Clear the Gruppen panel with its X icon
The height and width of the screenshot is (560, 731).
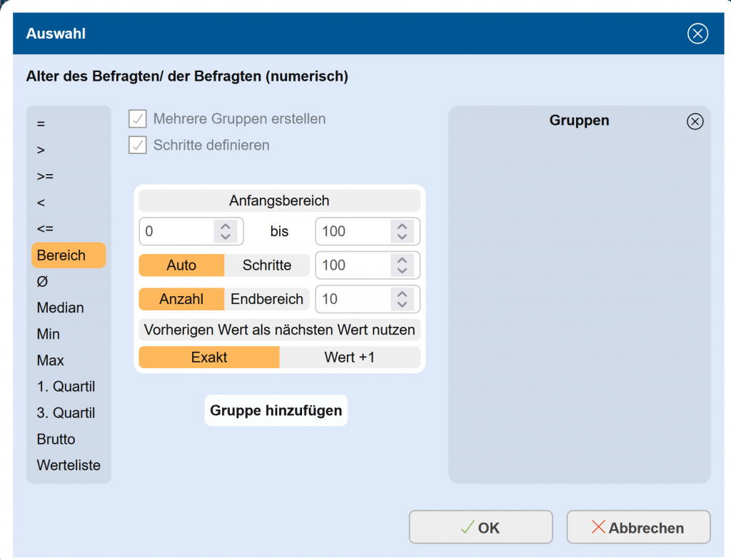(x=695, y=121)
